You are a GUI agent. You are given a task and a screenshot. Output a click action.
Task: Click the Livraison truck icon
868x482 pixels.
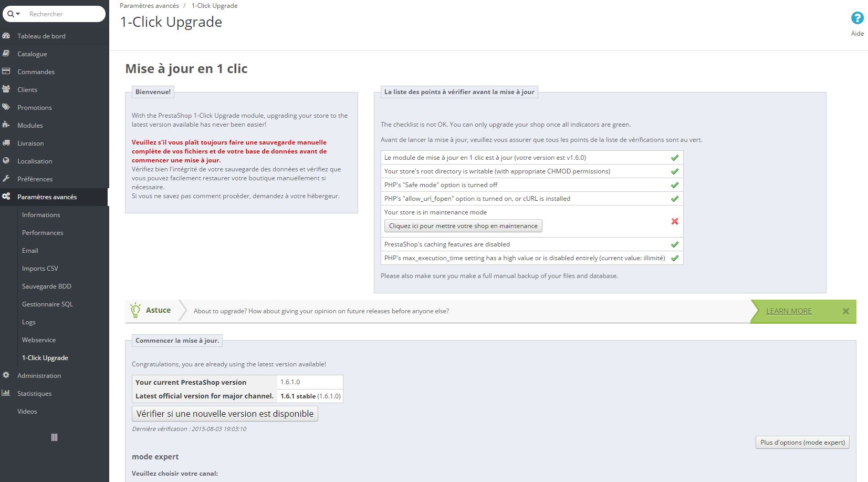click(x=6, y=143)
